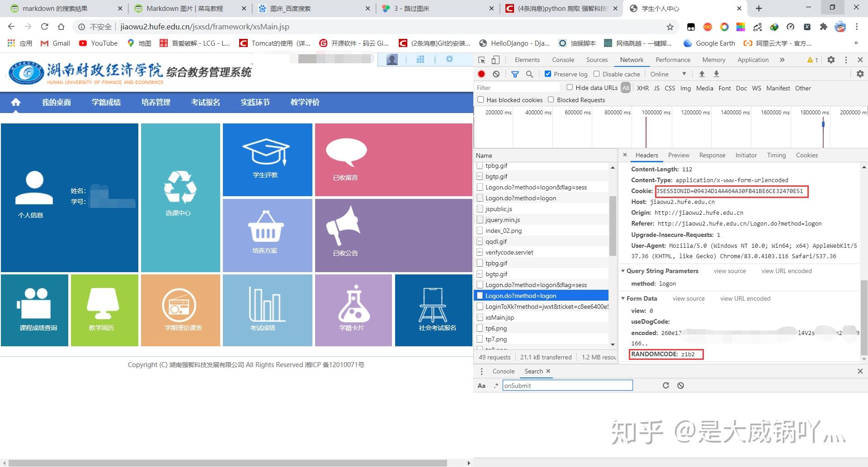868x467 pixels.
Task: Check Has blocked cookies
Action: [481, 99]
